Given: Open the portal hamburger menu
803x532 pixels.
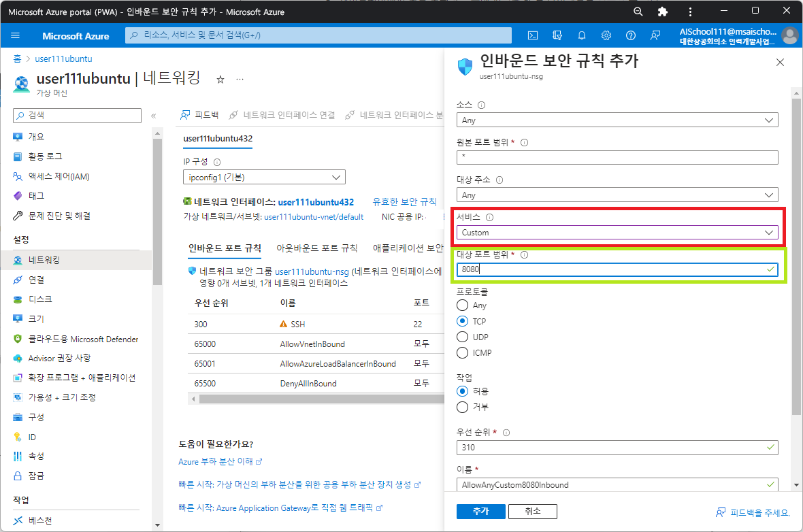Looking at the screenshot, I should pos(15,35).
